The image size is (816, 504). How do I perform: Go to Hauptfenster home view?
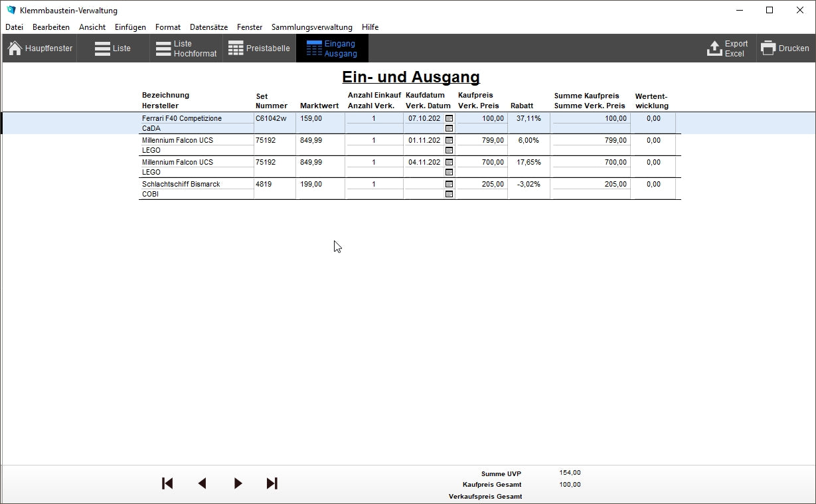click(40, 48)
